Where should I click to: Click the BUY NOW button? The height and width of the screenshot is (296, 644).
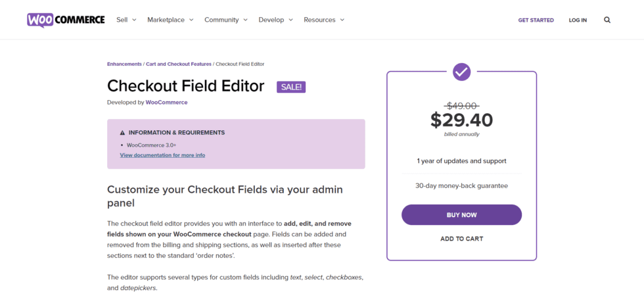point(461,215)
